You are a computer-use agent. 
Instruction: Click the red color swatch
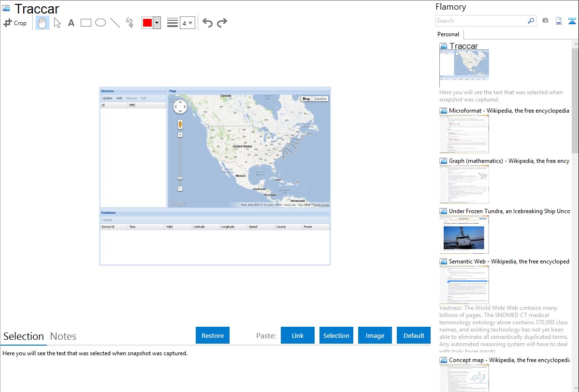click(147, 23)
